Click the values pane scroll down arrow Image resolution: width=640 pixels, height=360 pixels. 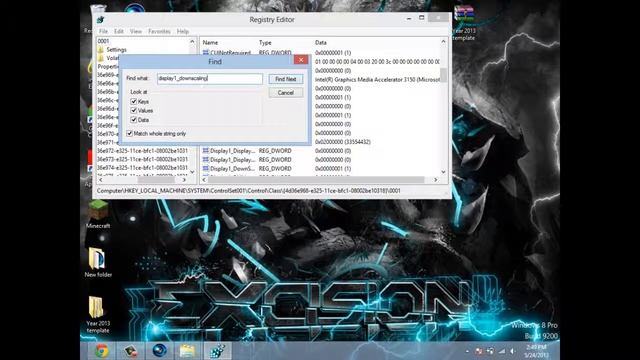coord(443,172)
